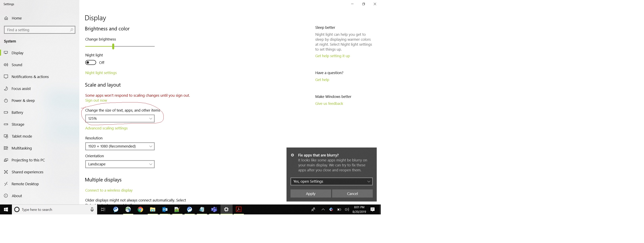644x243 pixels.
Task: Open Night light settings link
Action: coord(101,73)
